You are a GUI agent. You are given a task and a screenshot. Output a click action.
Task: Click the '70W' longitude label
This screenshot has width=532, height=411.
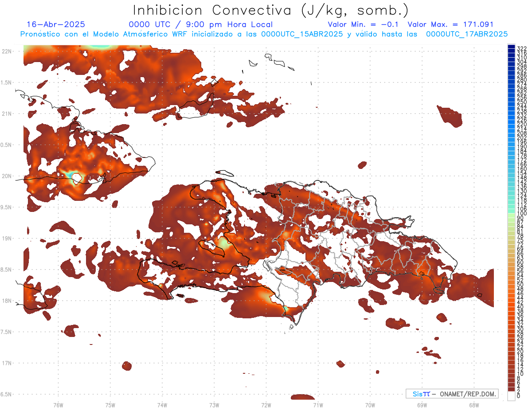pyautogui.click(x=370, y=405)
